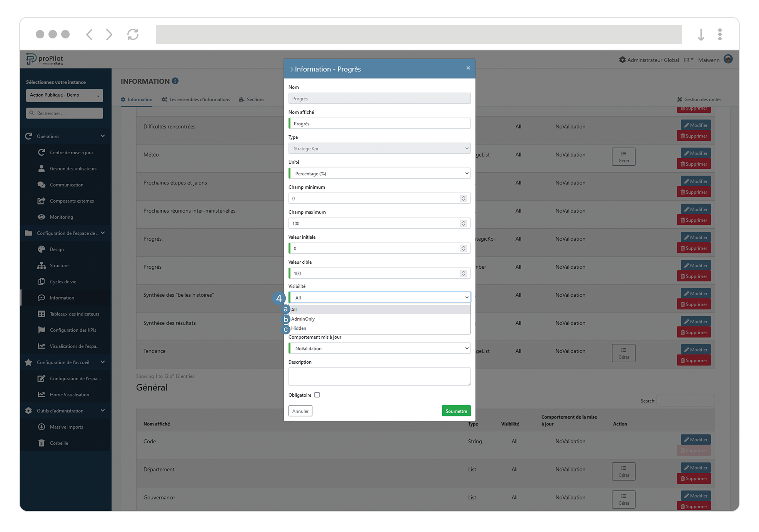This screenshot has height=532, width=759.
Task: Open Corbeille trash item in sidebar
Action: pyautogui.click(x=58, y=443)
